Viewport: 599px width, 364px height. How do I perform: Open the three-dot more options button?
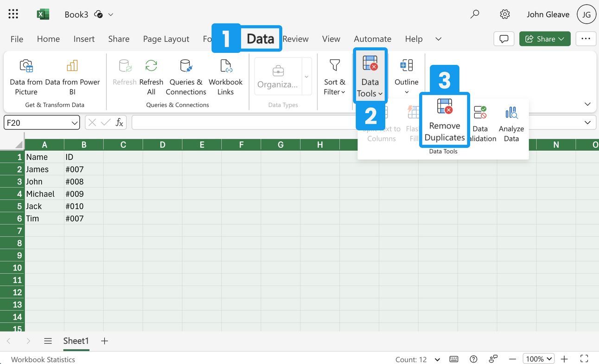(x=586, y=39)
